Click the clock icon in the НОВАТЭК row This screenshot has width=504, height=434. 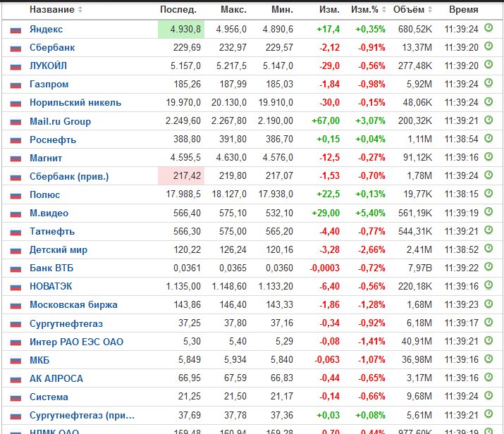[488, 285]
